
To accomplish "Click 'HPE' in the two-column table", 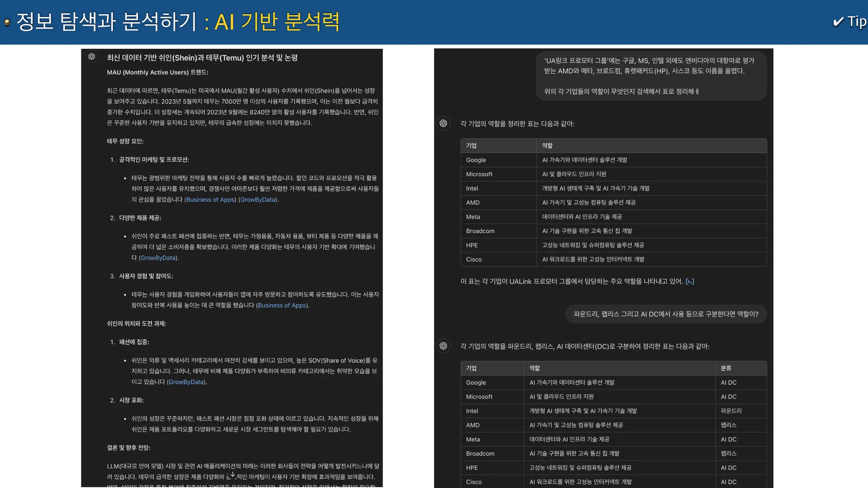I will pos(472,245).
